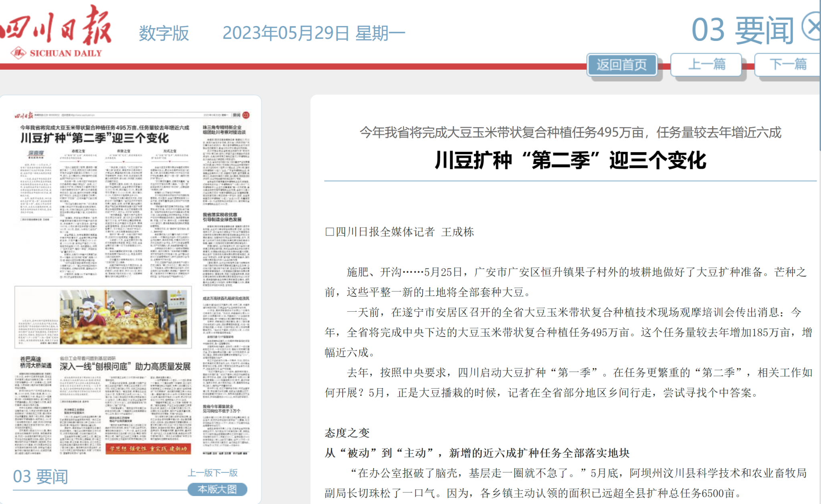Open 成达万高铁 article in thumbnail

click(226, 298)
